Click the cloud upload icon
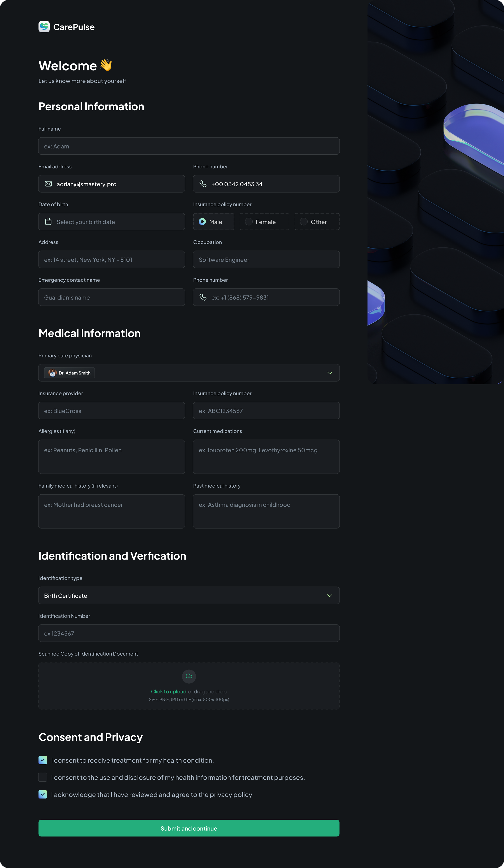Screen dimensions: 504x868 [189, 677]
